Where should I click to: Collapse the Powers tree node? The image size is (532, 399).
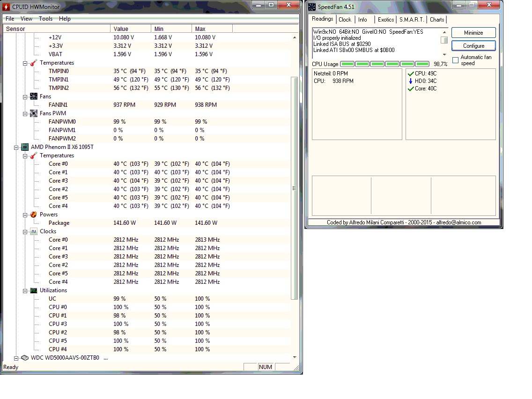(25, 215)
